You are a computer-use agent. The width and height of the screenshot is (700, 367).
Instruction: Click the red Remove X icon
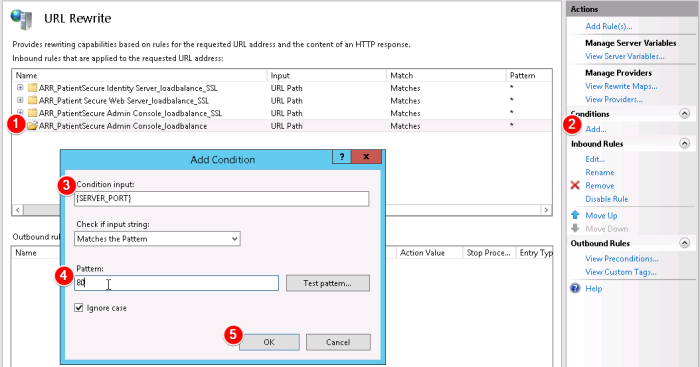tap(575, 185)
